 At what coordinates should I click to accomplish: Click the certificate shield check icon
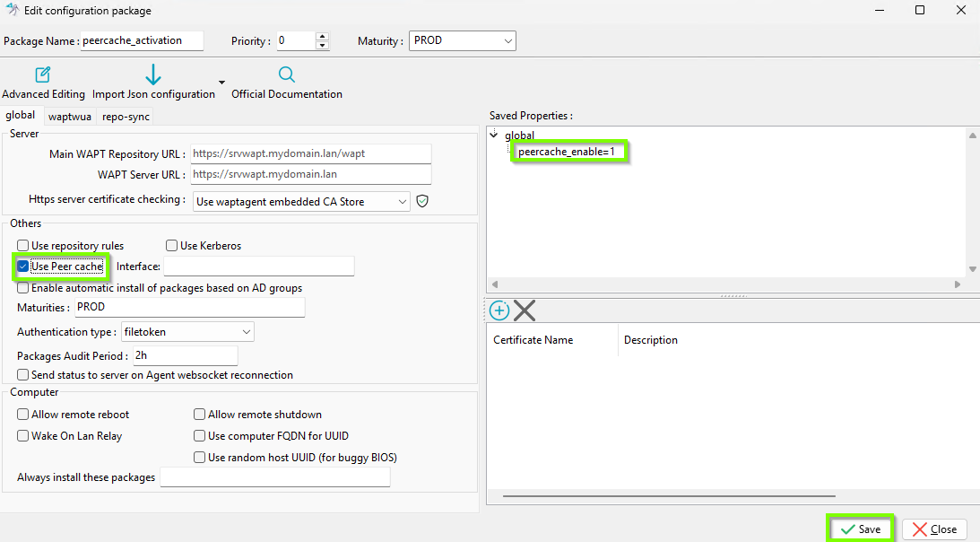click(x=422, y=201)
